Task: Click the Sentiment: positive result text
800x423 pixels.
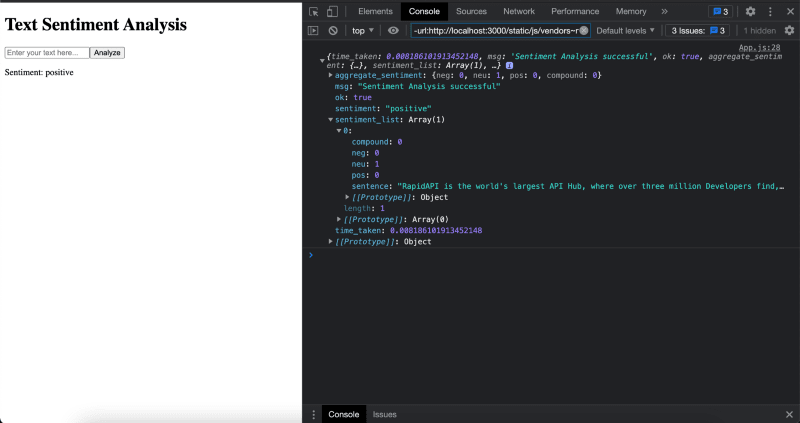Action: (x=39, y=72)
